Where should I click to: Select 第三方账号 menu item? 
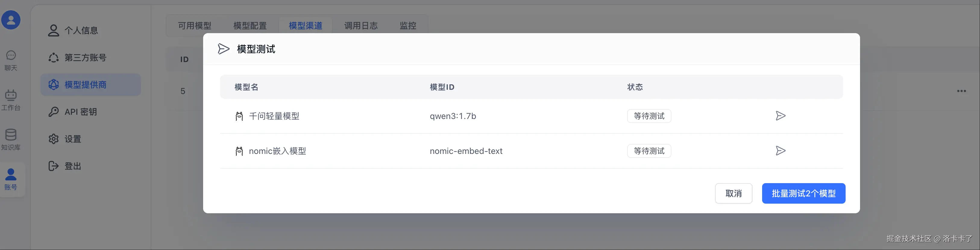click(85, 58)
